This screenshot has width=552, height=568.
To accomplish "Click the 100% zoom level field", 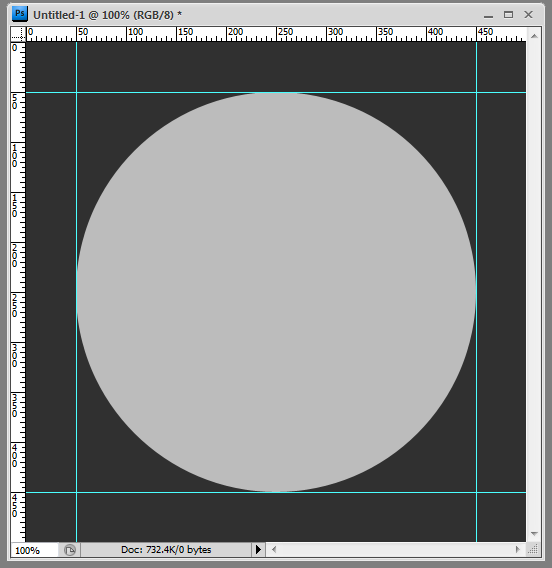I will 34,550.
